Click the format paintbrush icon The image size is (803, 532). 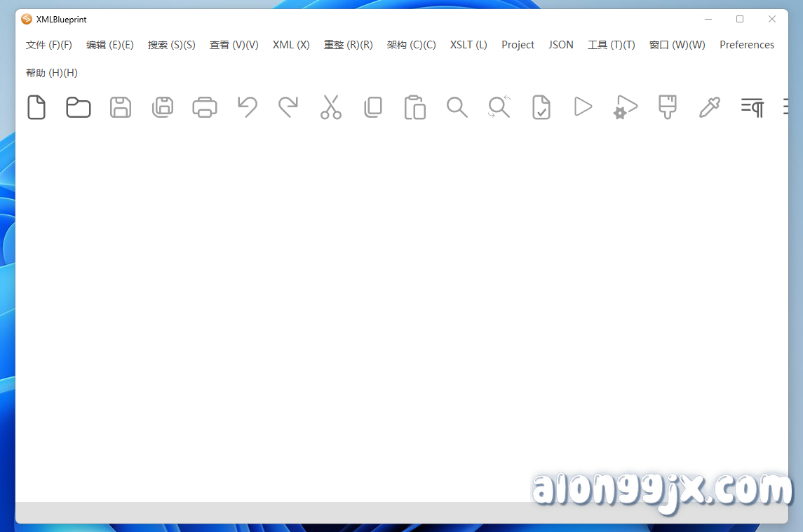667,107
